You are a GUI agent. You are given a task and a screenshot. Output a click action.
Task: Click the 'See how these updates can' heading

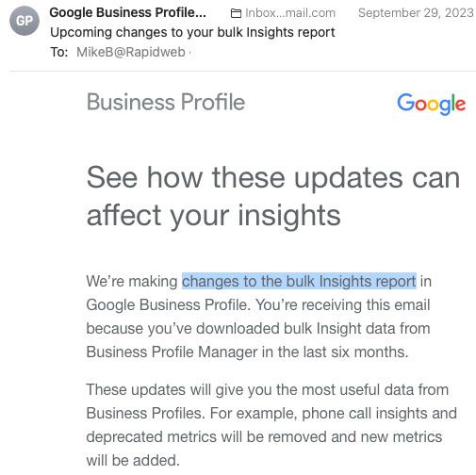(273, 178)
